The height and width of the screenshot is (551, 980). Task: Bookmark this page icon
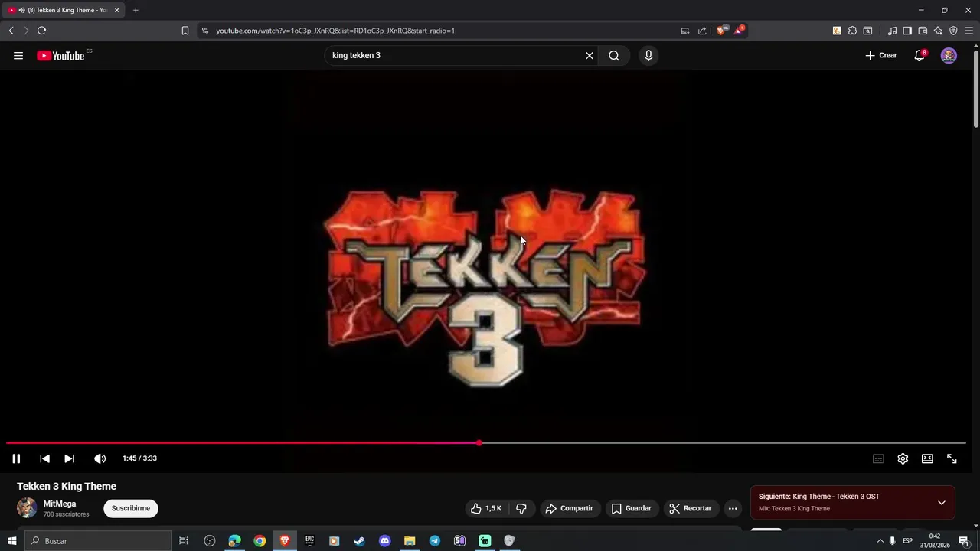[185, 31]
